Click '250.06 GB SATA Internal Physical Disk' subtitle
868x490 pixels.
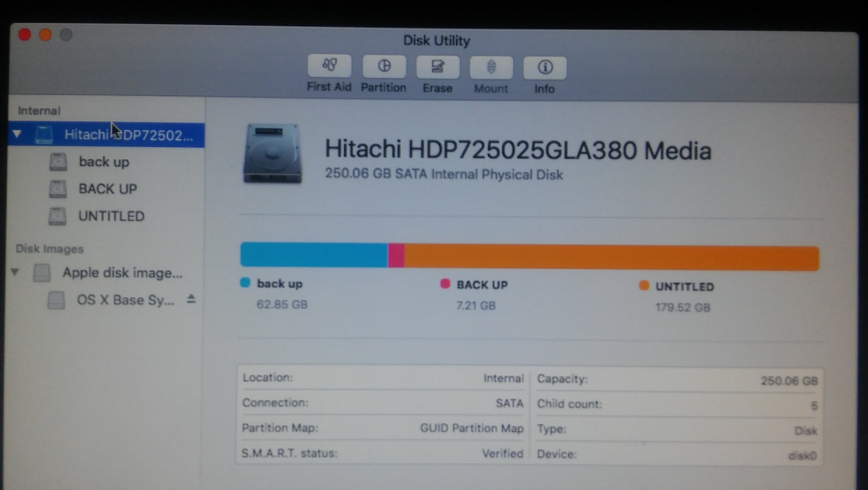tap(444, 174)
